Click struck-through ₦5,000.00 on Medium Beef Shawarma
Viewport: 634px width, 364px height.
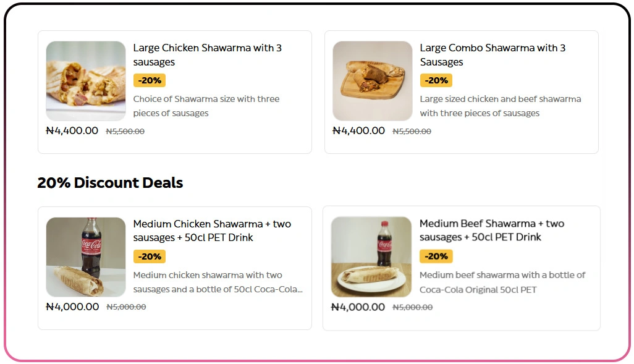click(413, 307)
